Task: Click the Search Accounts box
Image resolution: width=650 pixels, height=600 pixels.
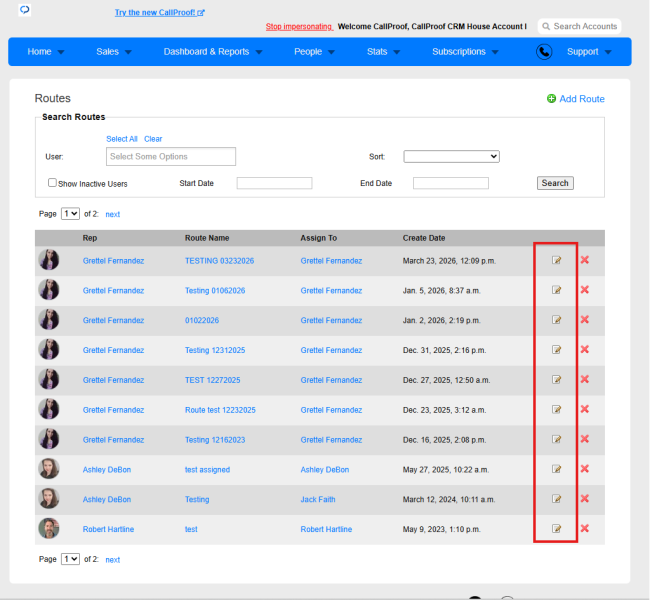Action: point(579,26)
